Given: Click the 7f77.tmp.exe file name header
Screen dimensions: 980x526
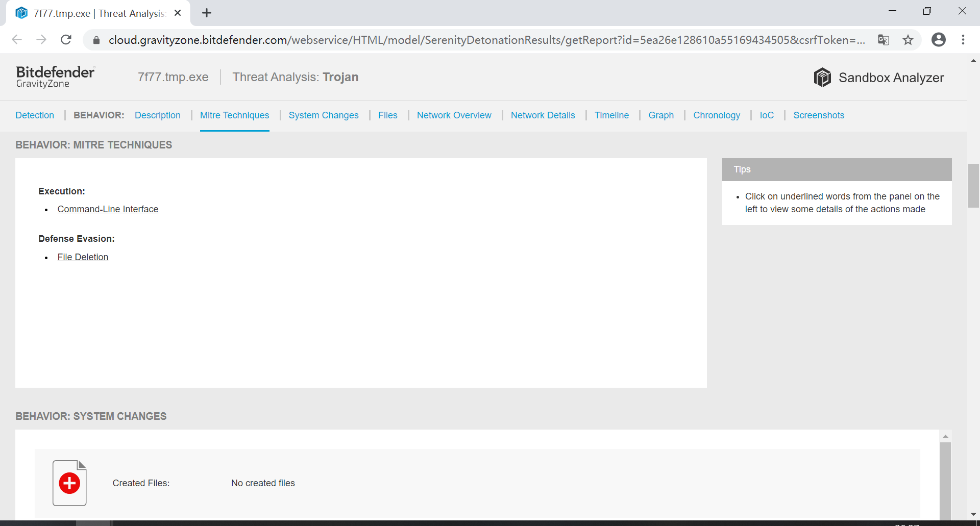Looking at the screenshot, I should pos(173,77).
